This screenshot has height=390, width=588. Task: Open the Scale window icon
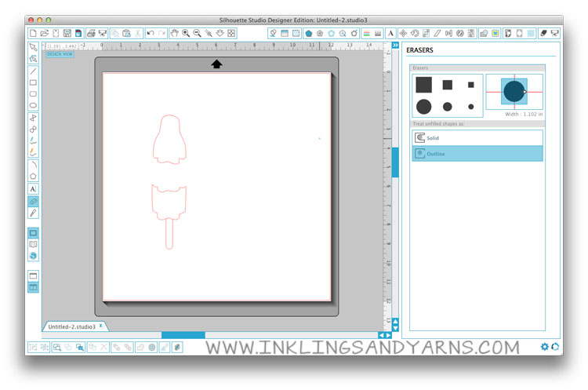(426, 33)
